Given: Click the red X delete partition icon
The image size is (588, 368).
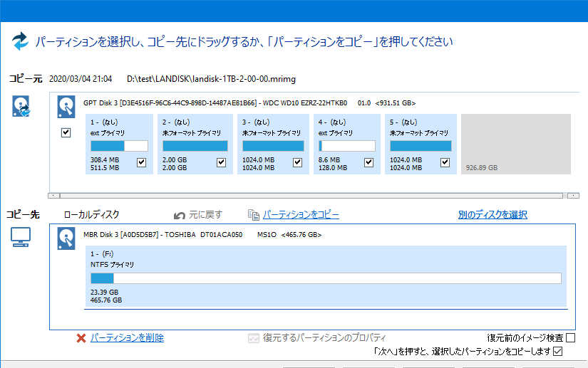Looking at the screenshot, I should click(81, 338).
